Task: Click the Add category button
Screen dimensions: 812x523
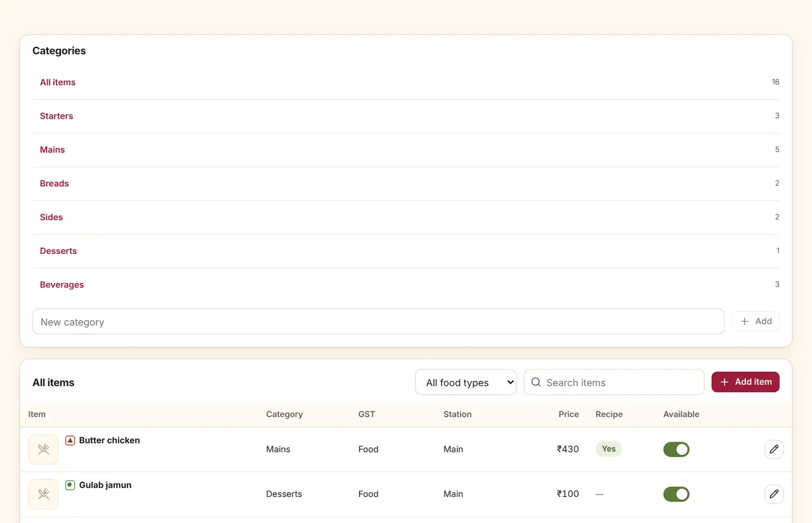Action: [x=756, y=321]
